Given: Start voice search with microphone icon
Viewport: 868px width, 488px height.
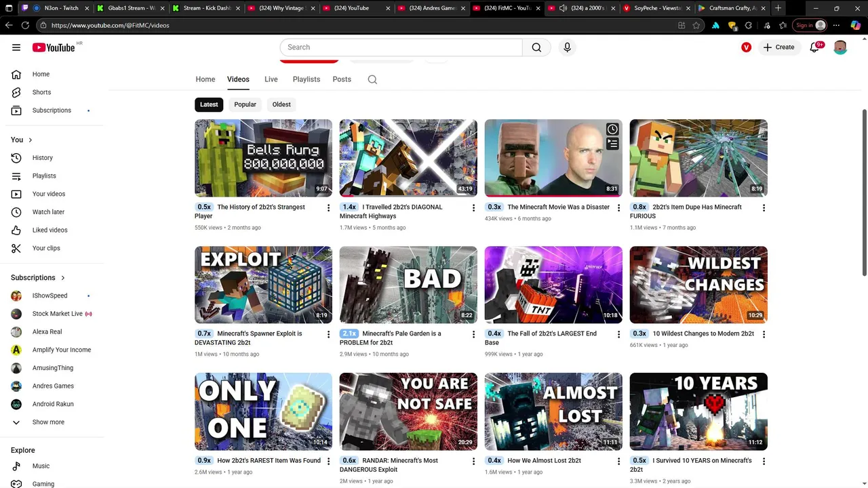Looking at the screenshot, I should click(x=568, y=47).
